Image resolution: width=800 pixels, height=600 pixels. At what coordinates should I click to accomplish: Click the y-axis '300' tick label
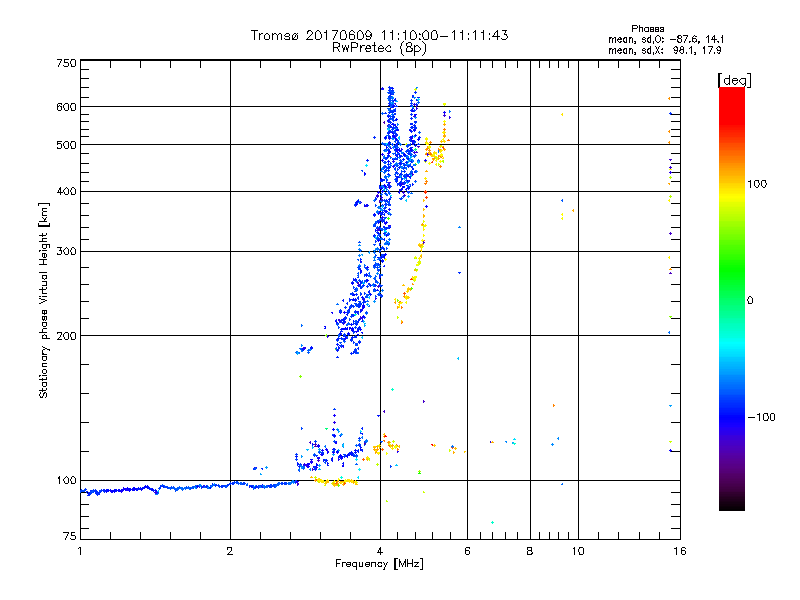tap(66, 252)
